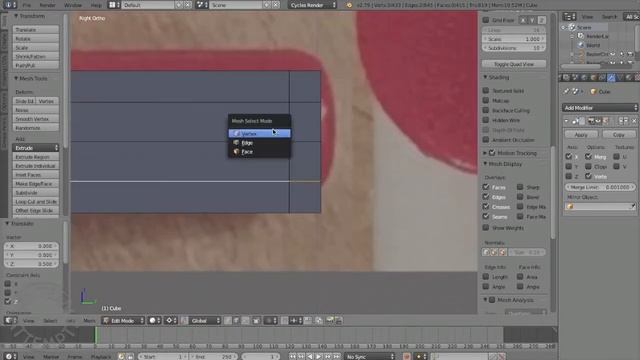Open the Render menu
This screenshot has width=640, height=360.
click(x=47, y=5)
